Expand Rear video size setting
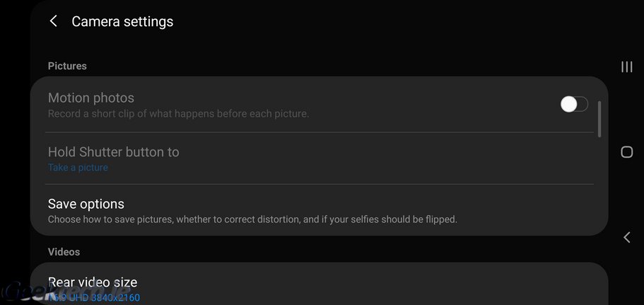This screenshot has width=644, height=305. coord(93,282)
